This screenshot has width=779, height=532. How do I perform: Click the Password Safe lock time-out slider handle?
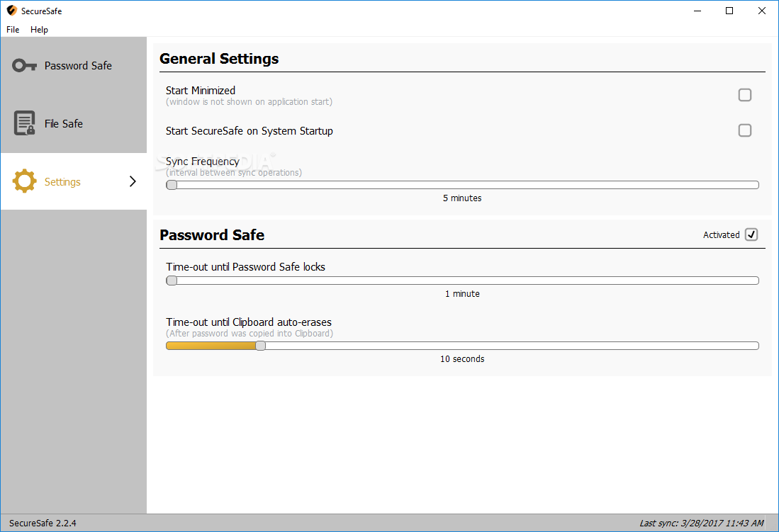pyautogui.click(x=172, y=281)
